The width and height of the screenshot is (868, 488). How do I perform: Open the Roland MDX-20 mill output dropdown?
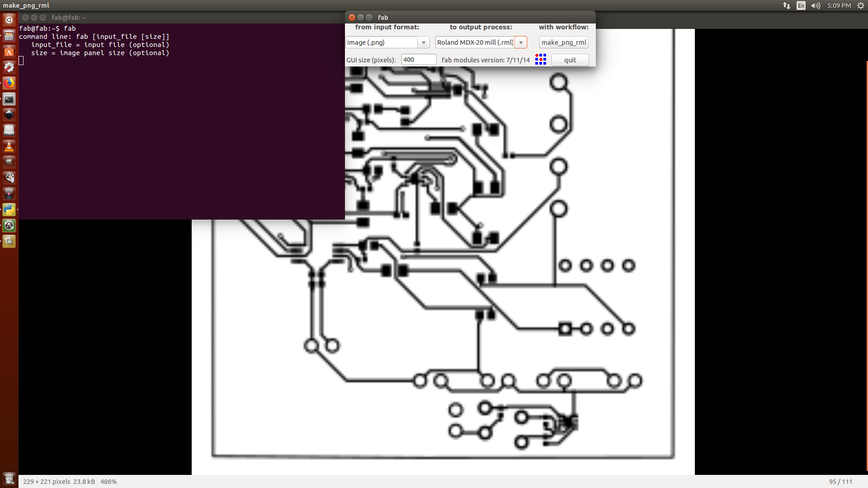521,42
